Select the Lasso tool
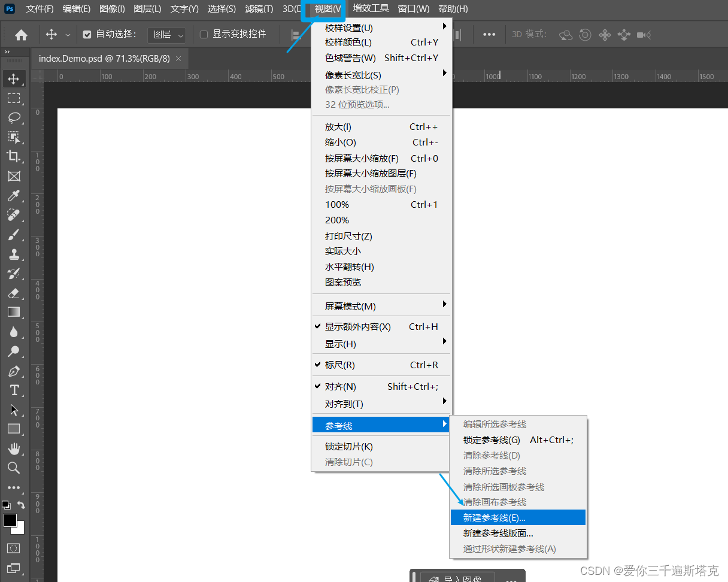Screen dimensions: 728x582 [x=14, y=117]
